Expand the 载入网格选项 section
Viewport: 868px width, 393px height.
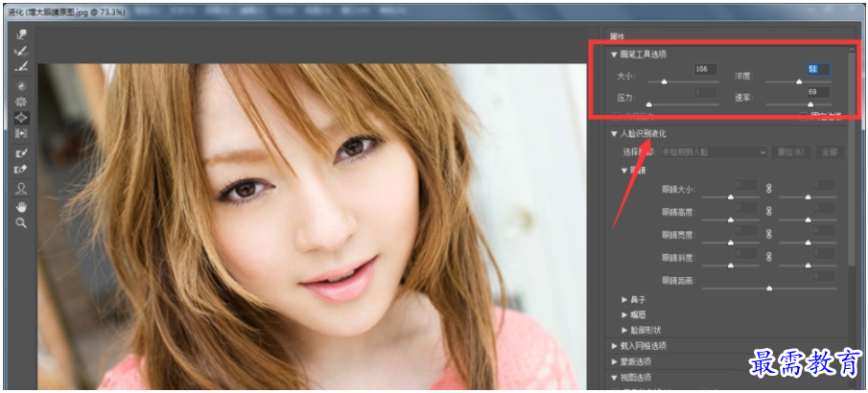click(x=614, y=346)
